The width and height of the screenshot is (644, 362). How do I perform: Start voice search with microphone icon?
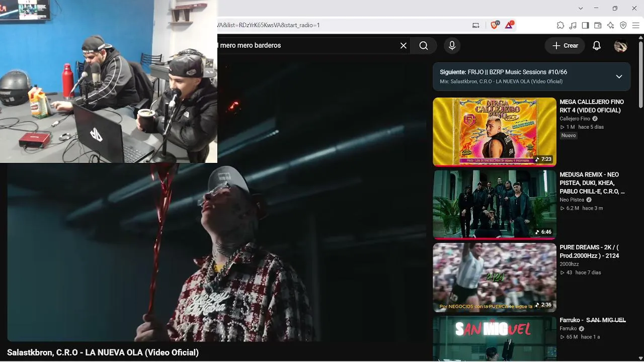(x=452, y=46)
